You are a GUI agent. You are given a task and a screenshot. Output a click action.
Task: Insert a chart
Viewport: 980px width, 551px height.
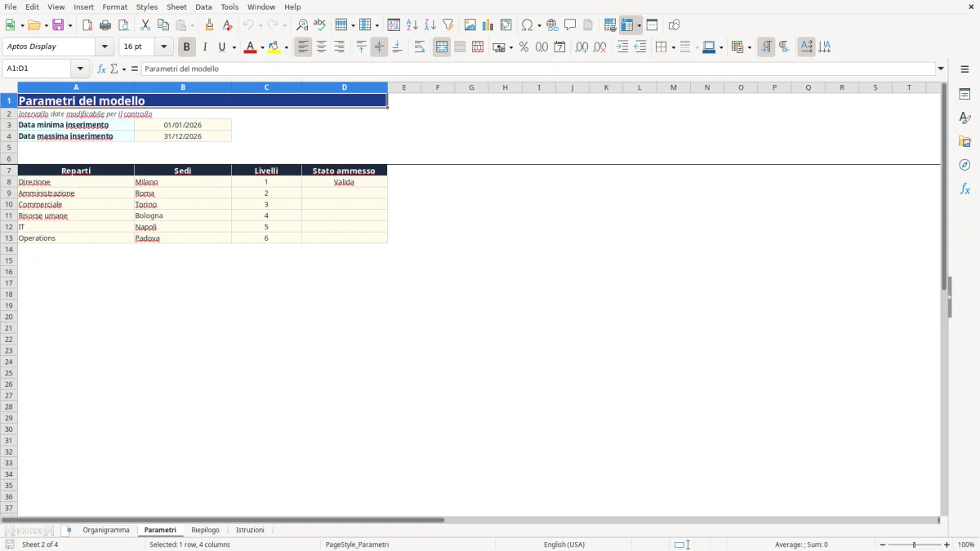pos(488,25)
